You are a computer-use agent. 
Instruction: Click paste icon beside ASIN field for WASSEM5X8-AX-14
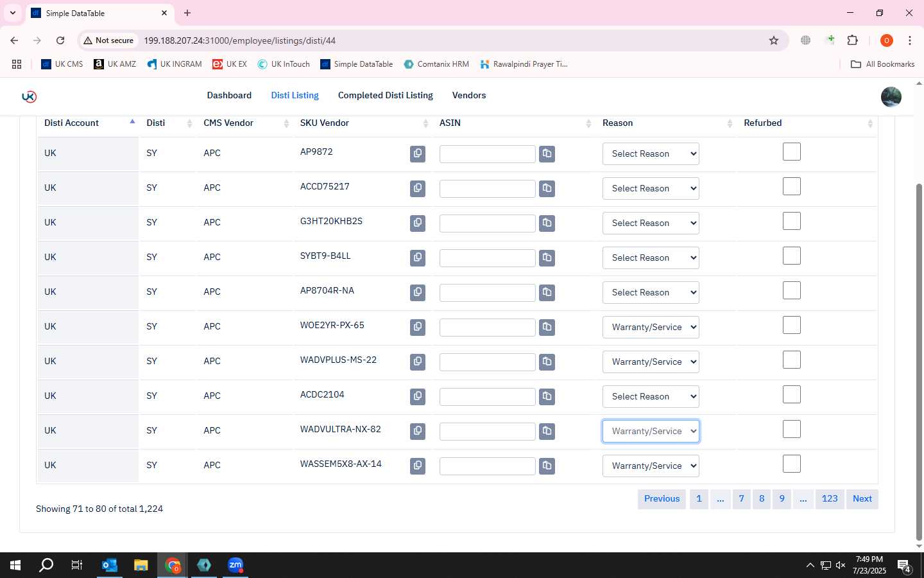[547, 466]
